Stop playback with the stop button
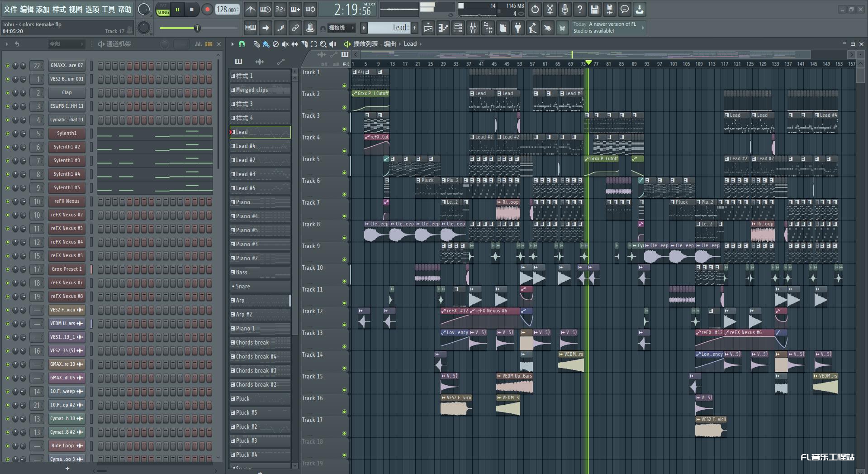This screenshot has width=868, height=474. (x=192, y=9)
